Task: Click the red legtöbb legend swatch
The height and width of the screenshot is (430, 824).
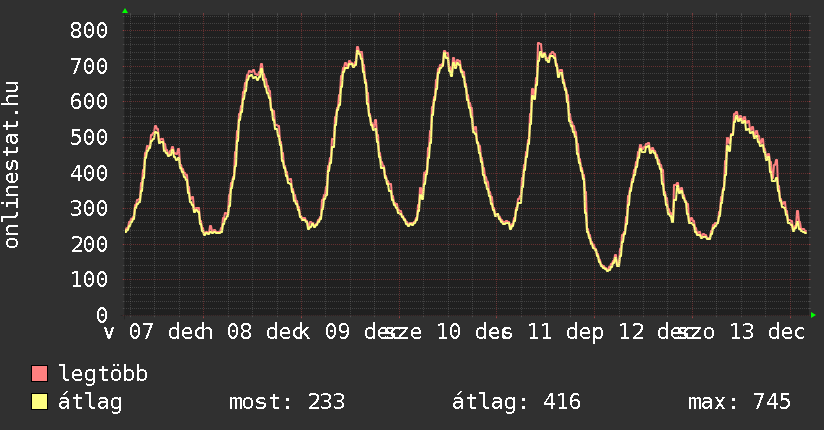Action: coord(40,375)
